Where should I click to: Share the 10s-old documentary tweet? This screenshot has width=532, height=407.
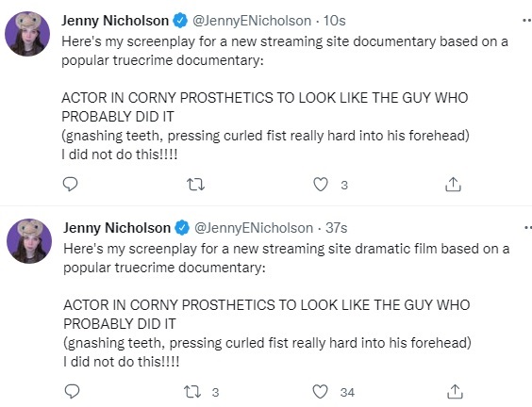tap(453, 185)
